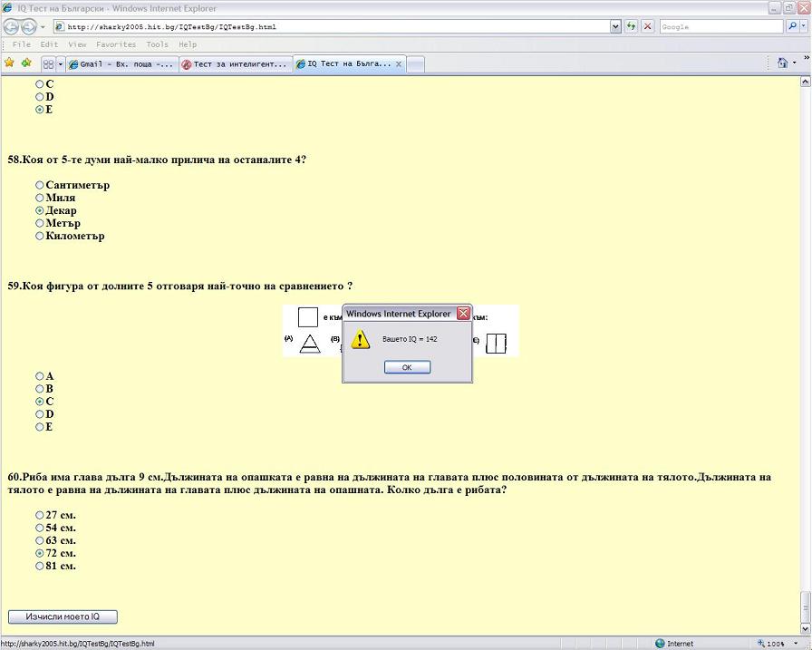Open the Help menu

click(188, 44)
